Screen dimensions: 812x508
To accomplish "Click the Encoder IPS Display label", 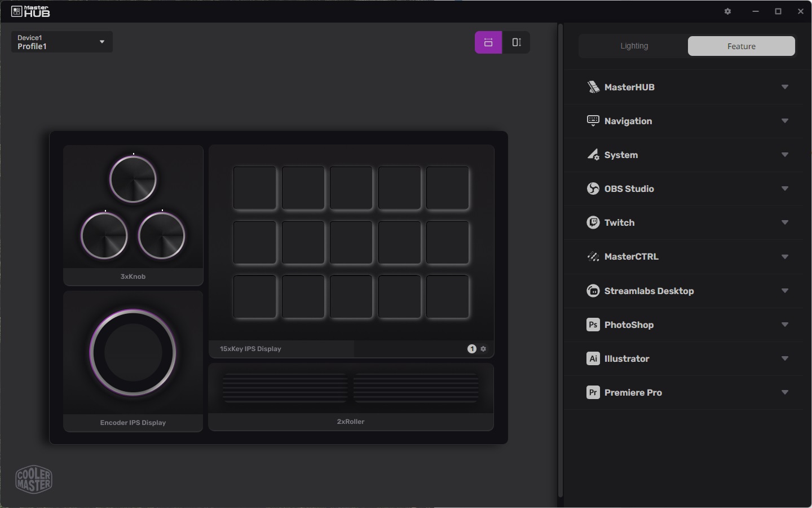I will tap(133, 423).
